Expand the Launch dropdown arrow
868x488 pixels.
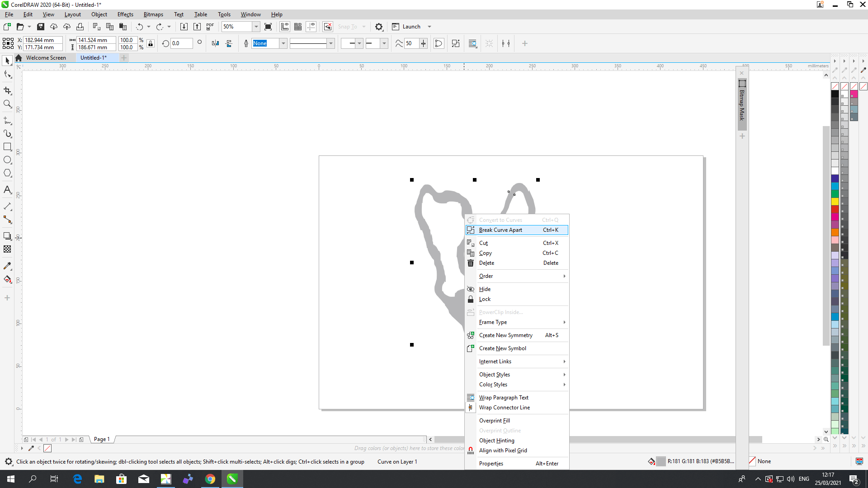coord(429,27)
